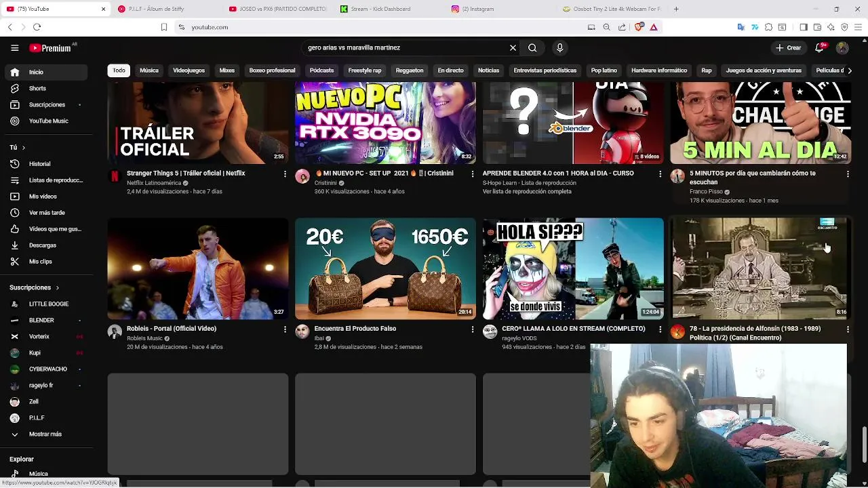Play the Robleis Portal video thumbnail
The image size is (868, 488).
coord(198,268)
